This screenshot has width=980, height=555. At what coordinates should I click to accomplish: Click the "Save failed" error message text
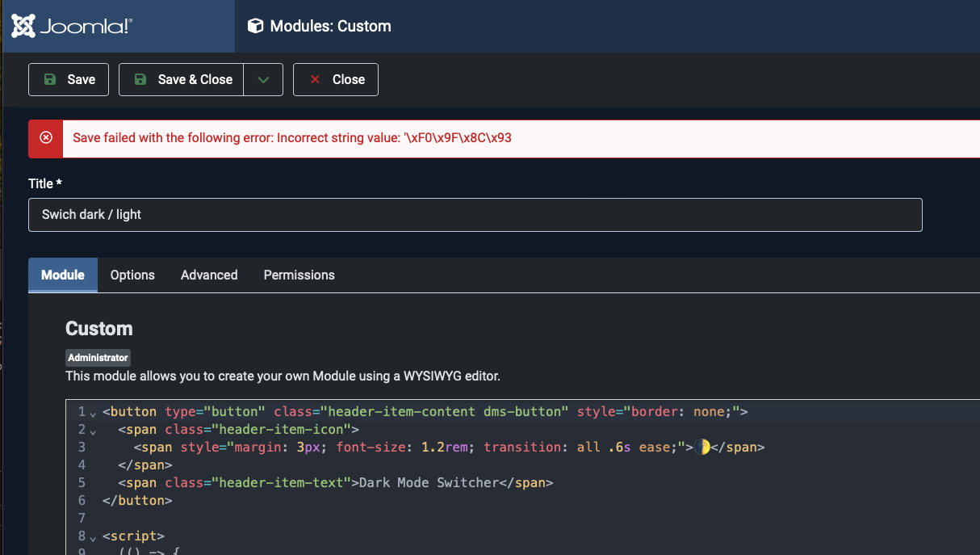292,138
